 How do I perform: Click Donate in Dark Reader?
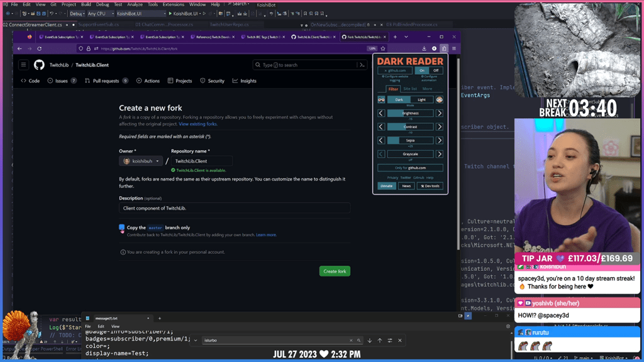click(x=387, y=186)
